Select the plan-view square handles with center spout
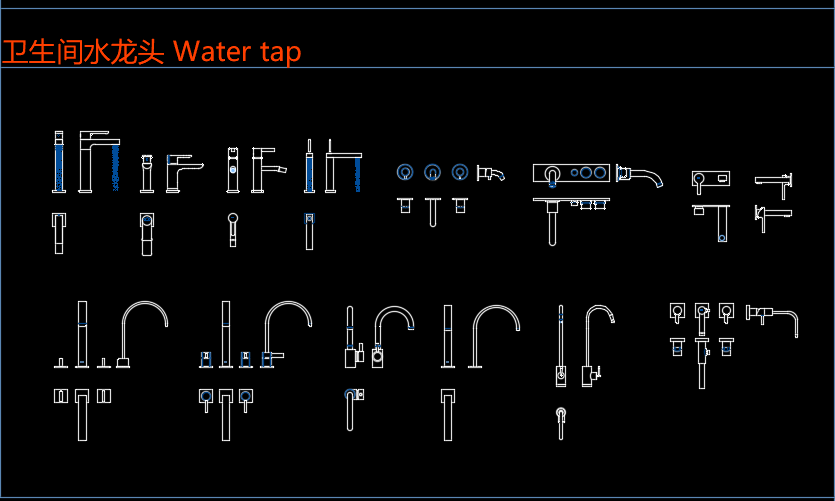 tap(83, 415)
